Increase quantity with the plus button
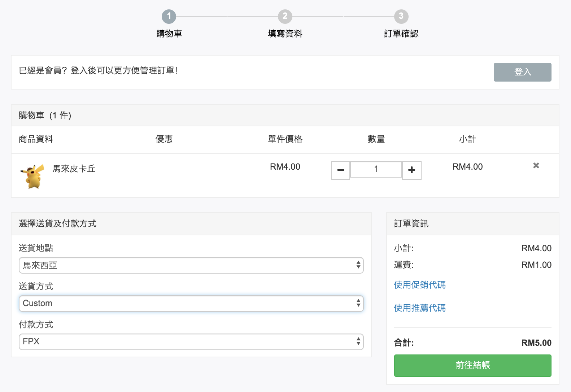The height and width of the screenshot is (392, 571). (412, 170)
